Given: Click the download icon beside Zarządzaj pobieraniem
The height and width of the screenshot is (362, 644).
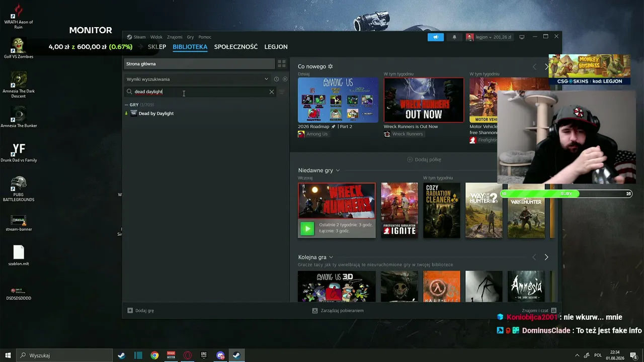Looking at the screenshot, I should 315,311.
